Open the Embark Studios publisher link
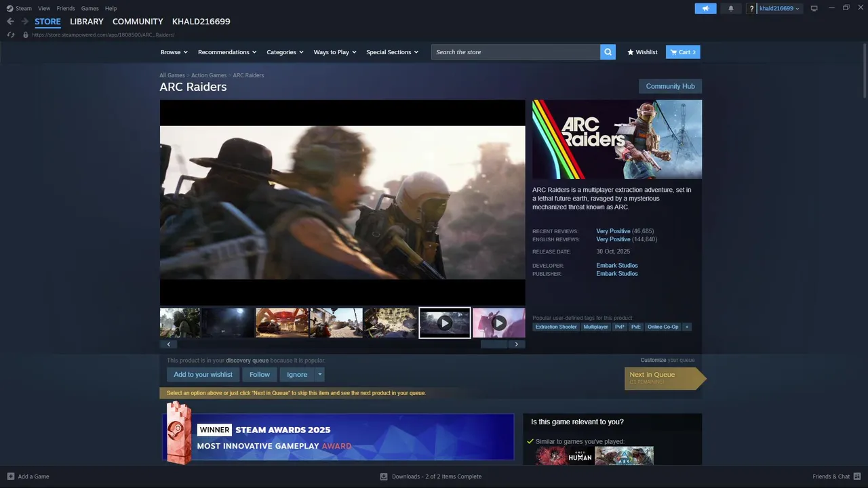868x488 pixels. [617, 274]
